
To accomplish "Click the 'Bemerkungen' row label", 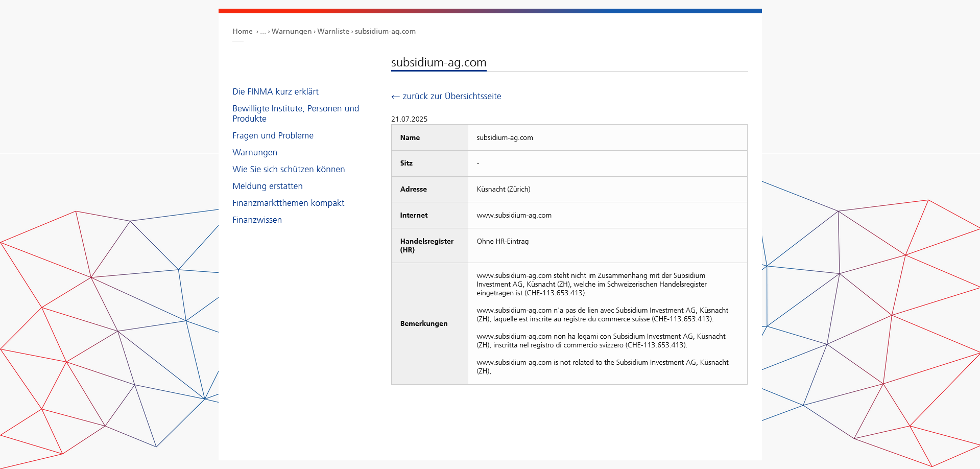I will click(x=424, y=323).
